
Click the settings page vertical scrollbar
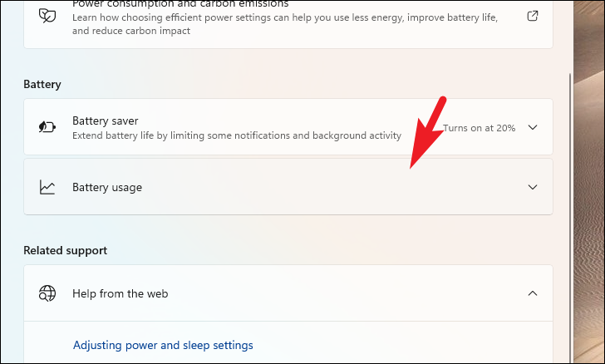570,216
